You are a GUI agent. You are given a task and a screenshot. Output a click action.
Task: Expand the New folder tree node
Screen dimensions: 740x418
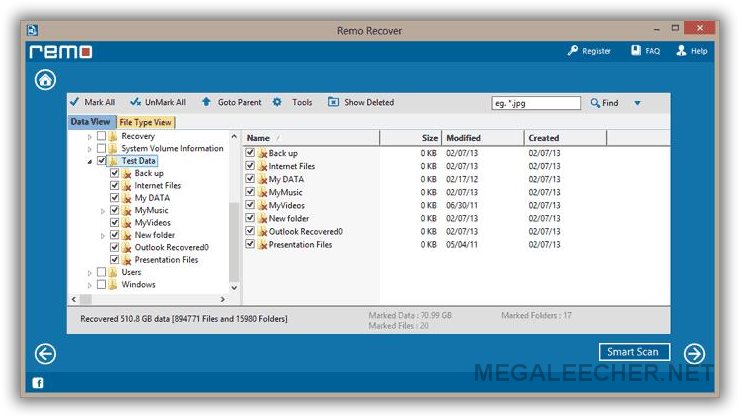(x=103, y=235)
